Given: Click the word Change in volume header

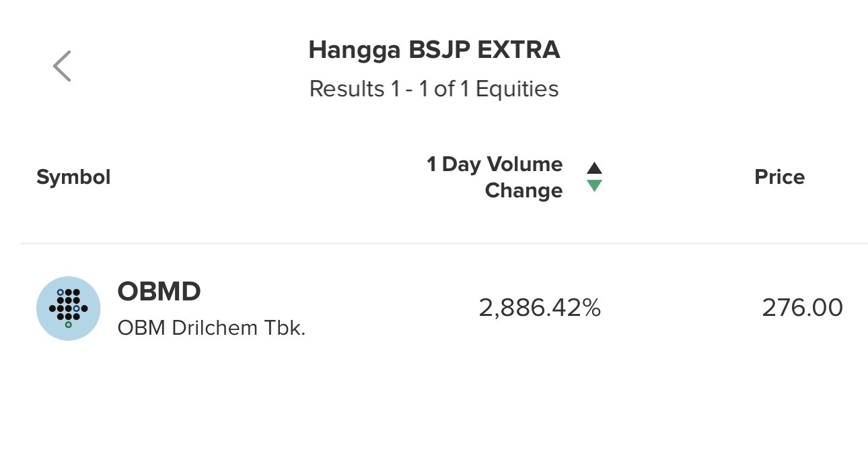Looking at the screenshot, I should pos(523,191).
